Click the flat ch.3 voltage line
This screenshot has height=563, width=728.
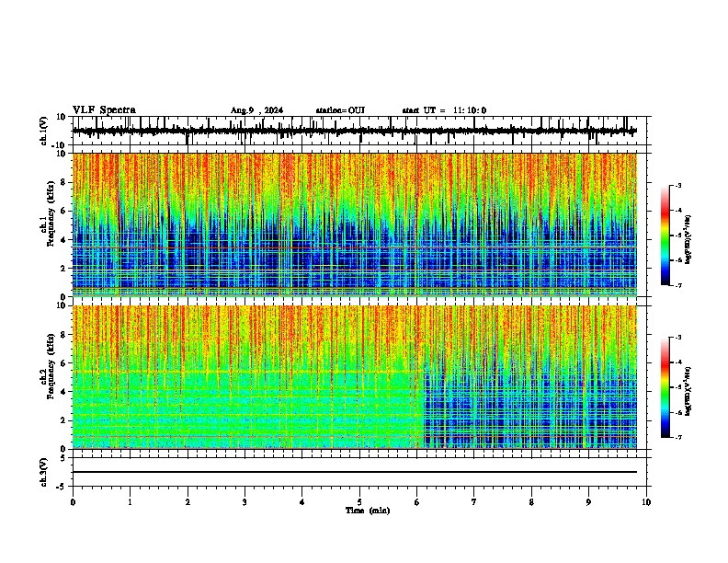355,472
